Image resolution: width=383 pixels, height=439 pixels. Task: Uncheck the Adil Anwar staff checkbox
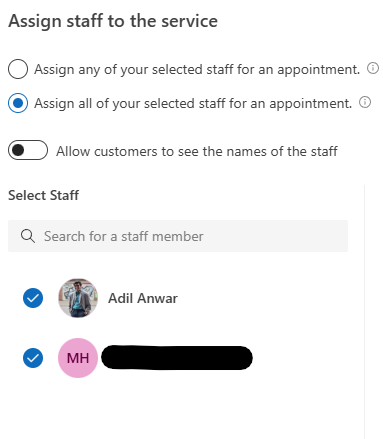click(x=33, y=298)
